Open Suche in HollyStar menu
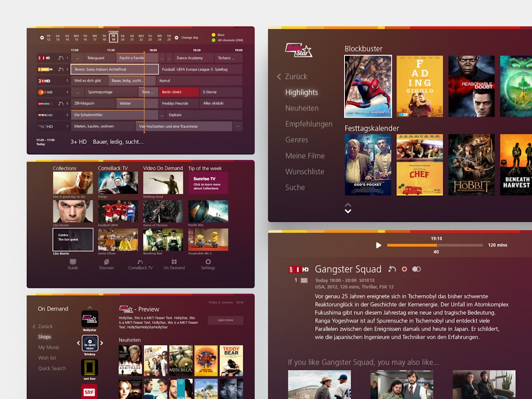Viewport: 532px width, 399px height. click(x=295, y=187)
